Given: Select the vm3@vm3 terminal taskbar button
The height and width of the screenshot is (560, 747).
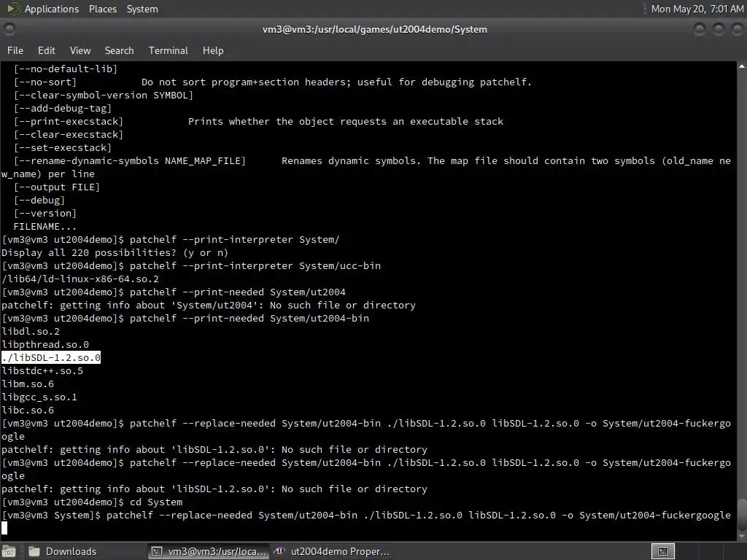Looking at the screenshot, I should click(x=209, y=551).
